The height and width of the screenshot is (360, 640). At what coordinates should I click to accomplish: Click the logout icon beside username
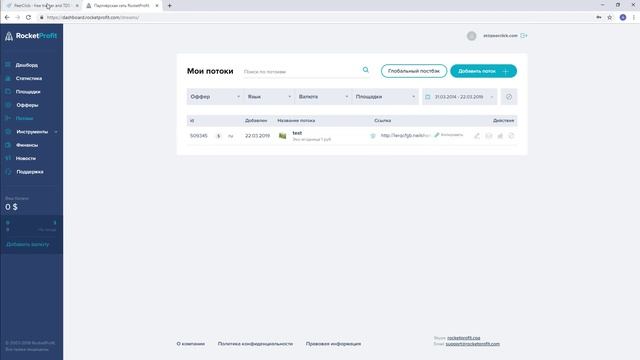pyautogui.click(x=524, y=36)
